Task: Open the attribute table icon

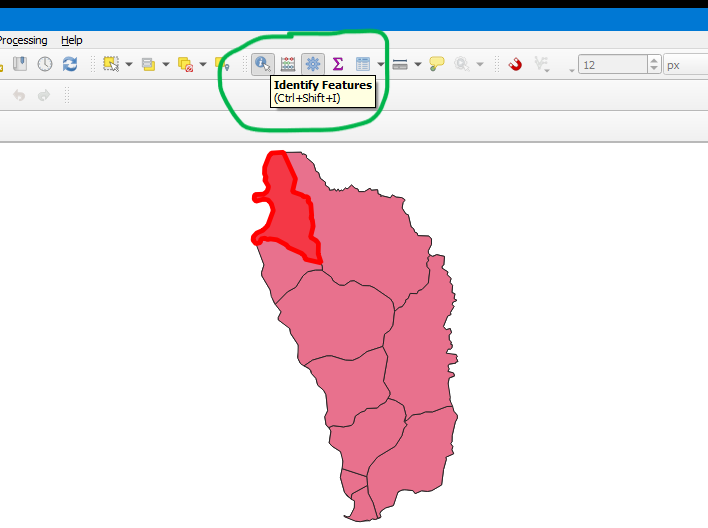Action: (363, 64)
